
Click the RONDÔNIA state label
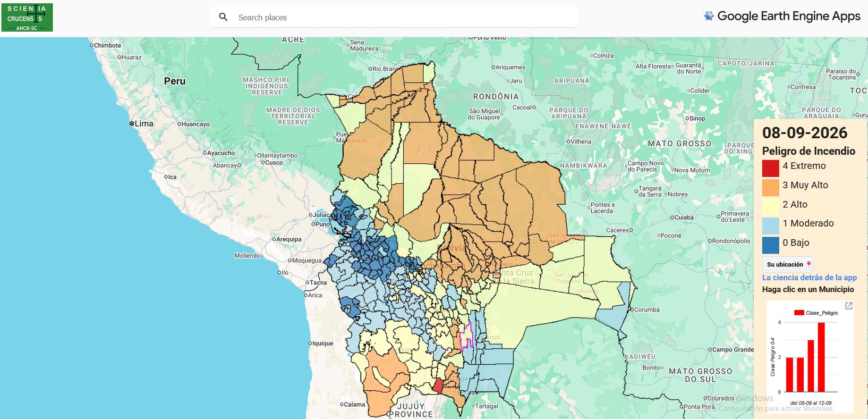[496, 96]
